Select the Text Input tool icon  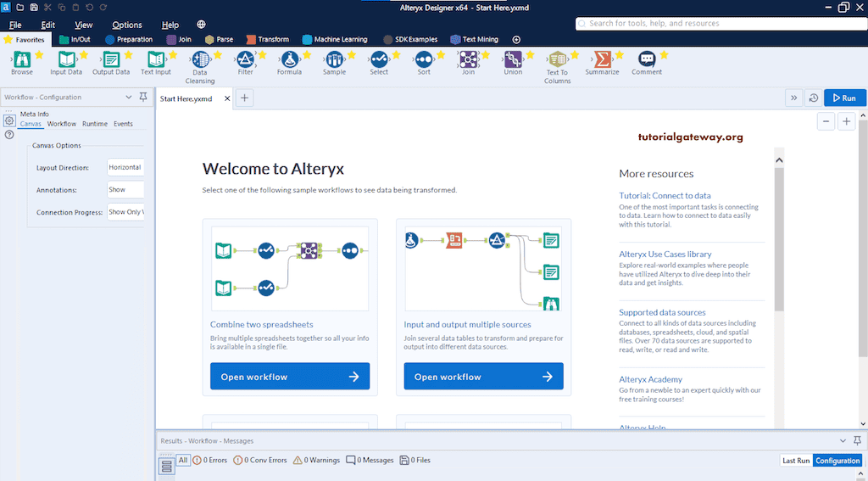point(156,59)
